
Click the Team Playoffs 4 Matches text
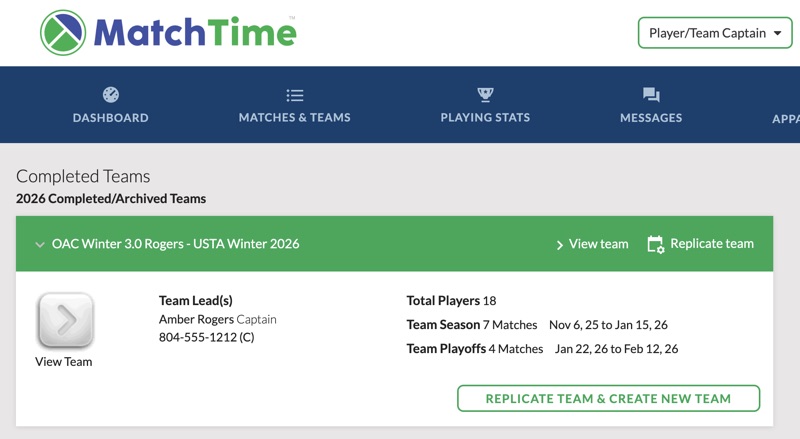click(x=474, y=349)
